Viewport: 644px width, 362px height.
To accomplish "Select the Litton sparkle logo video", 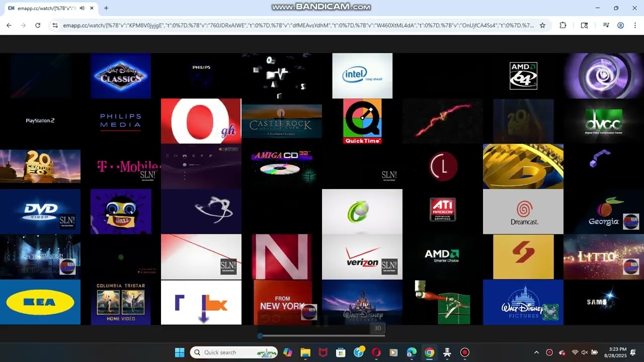I will point(604,257).
